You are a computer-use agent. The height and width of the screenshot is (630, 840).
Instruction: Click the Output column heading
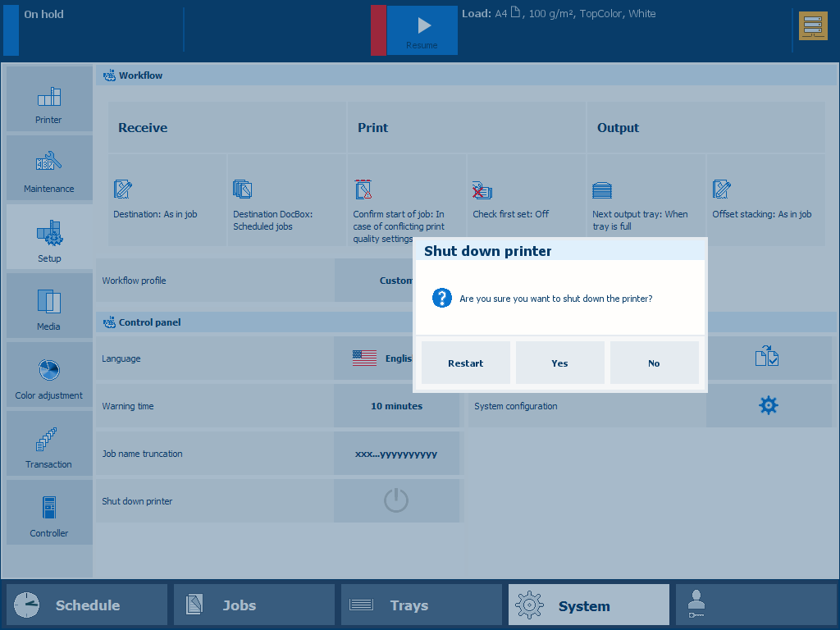pyautogui.click(x=619, y=127)
